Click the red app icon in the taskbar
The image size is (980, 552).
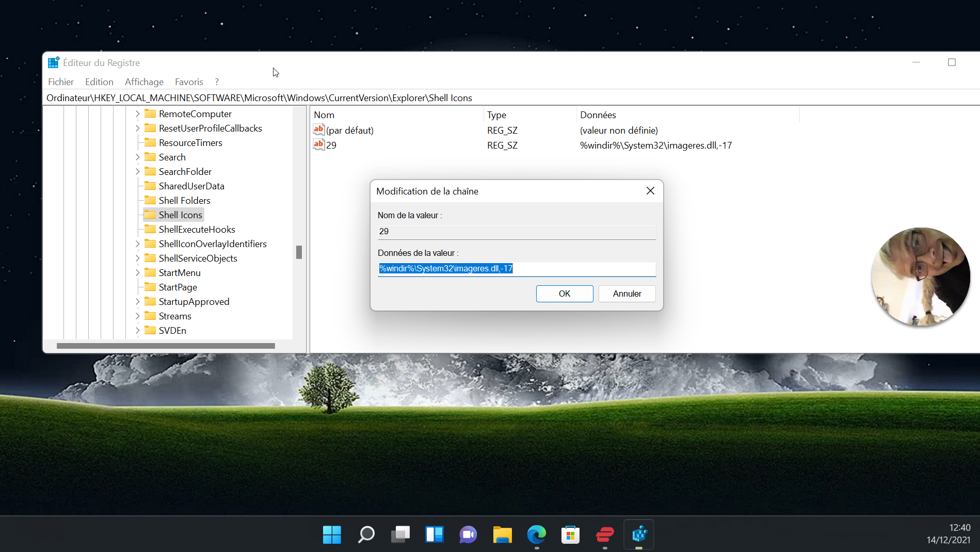[x=605, y=534]
